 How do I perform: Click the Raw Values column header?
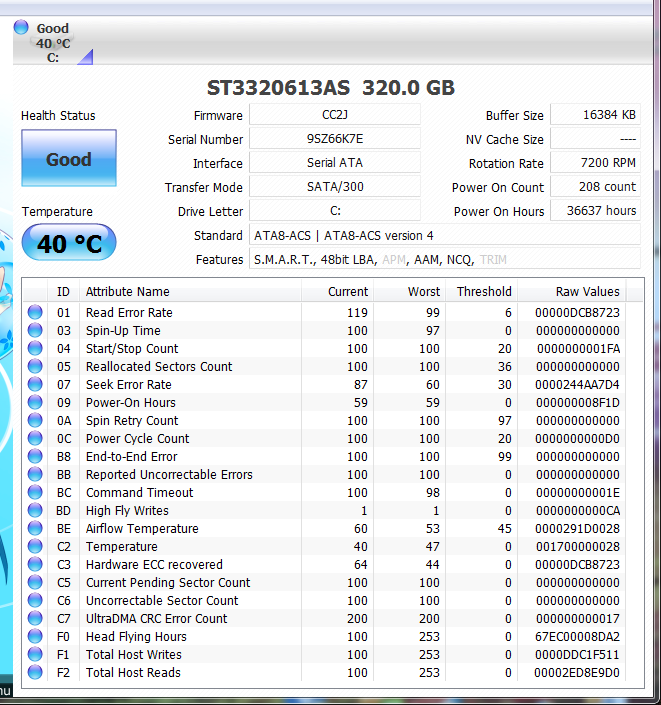click(572, 291)
